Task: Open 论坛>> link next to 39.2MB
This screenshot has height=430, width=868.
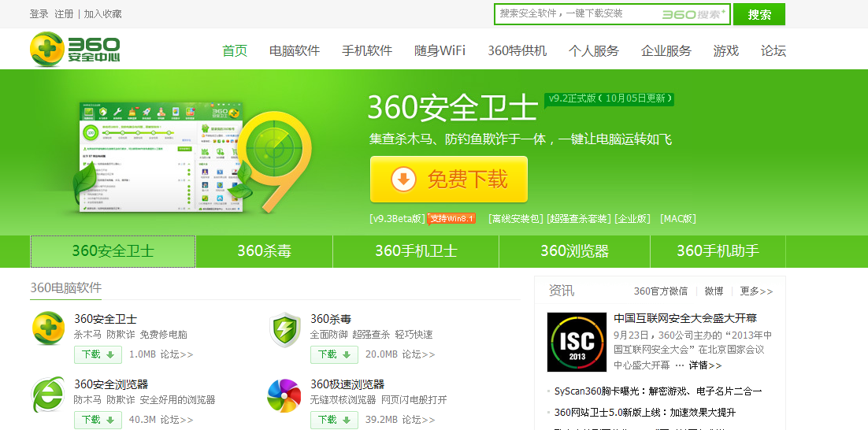Action: (419, 420)
